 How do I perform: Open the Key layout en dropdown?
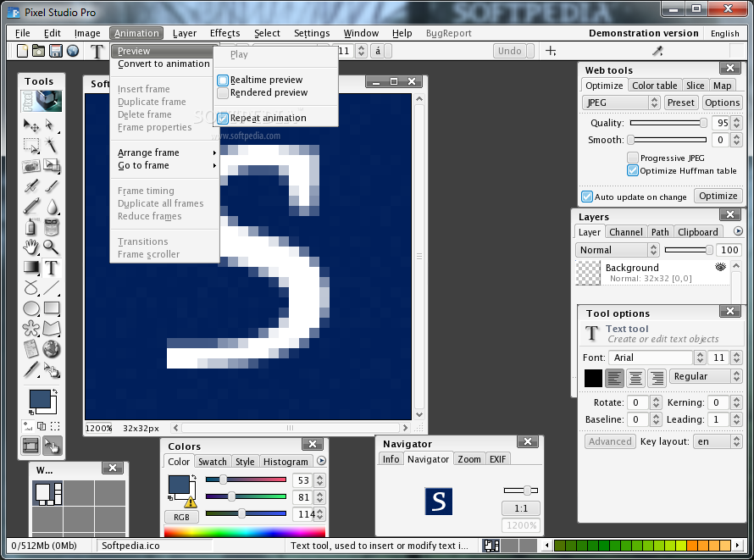pos(718,441)
